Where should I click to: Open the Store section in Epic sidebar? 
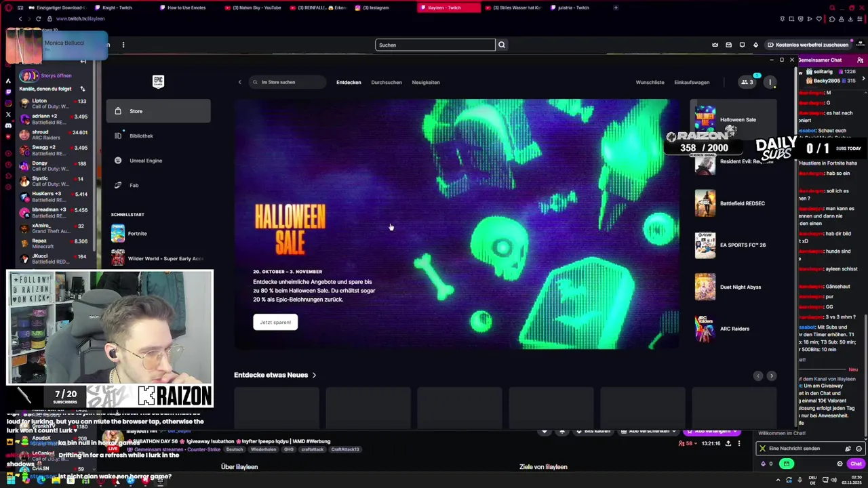pos(158,111)
